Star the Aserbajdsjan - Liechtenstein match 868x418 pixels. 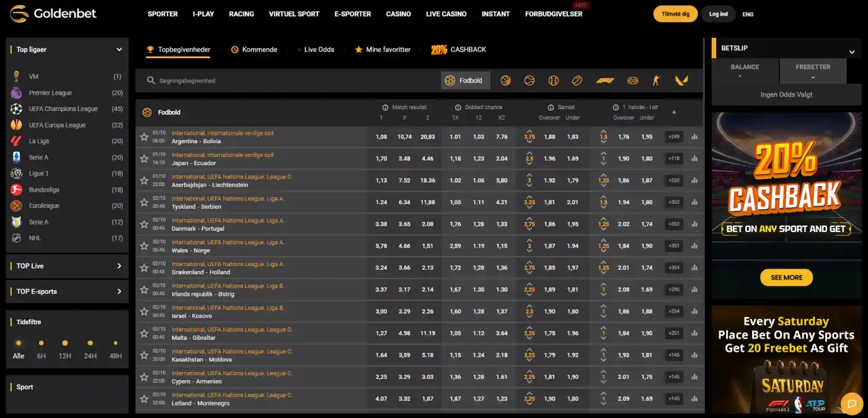coord(144,180)
